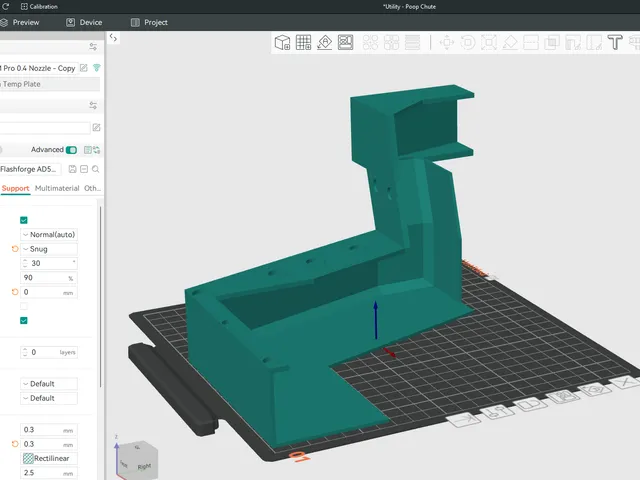Viewport: 640px width, 480px height.
Task: Click reset arrow beside 0.3 mm field
Action: click(15, 444)
